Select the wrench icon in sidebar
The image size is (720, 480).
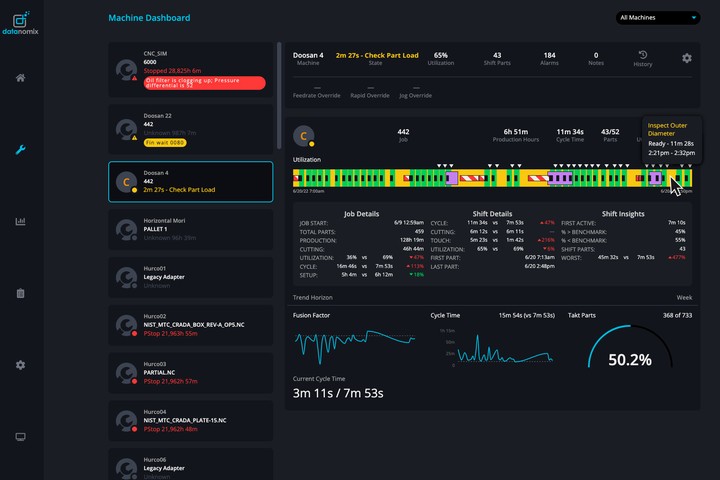(20, 150)
